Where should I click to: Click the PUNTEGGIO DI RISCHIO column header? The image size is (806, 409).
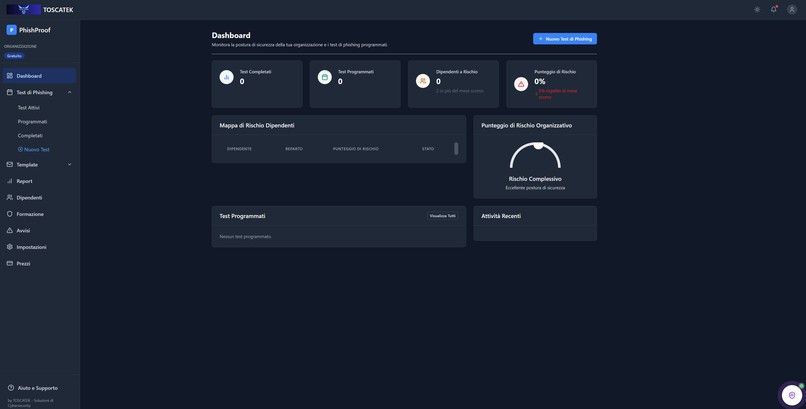(356, 149)
